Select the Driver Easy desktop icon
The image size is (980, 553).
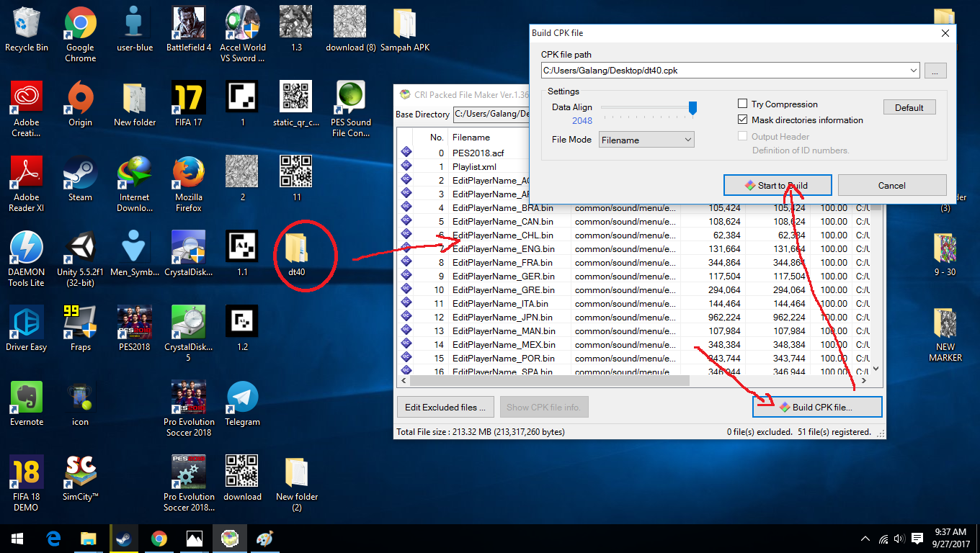point(27,329)
